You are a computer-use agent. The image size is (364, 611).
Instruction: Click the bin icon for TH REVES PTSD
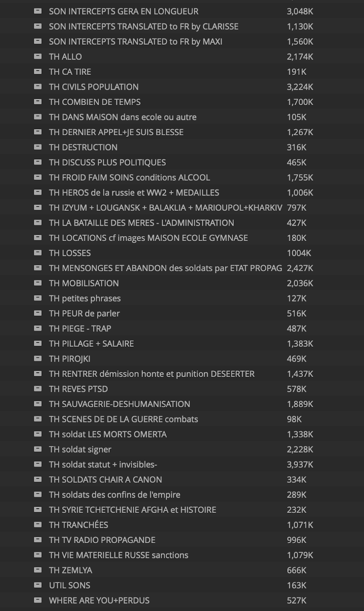click(x=38, y=389)
